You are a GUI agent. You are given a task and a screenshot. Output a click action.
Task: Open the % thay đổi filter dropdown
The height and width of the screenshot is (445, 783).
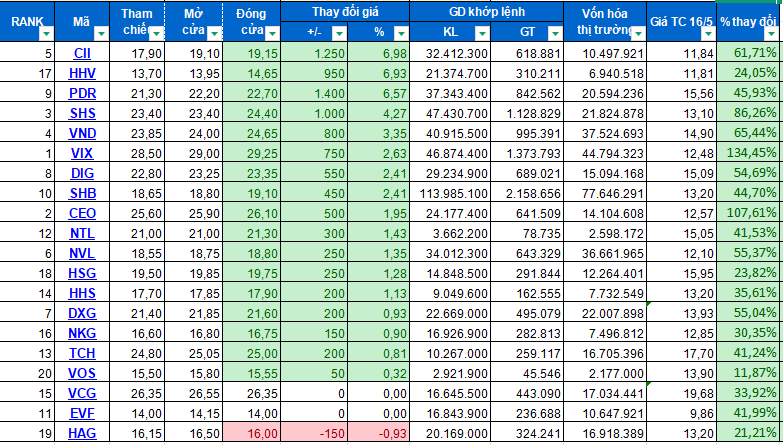pos(771,33)
